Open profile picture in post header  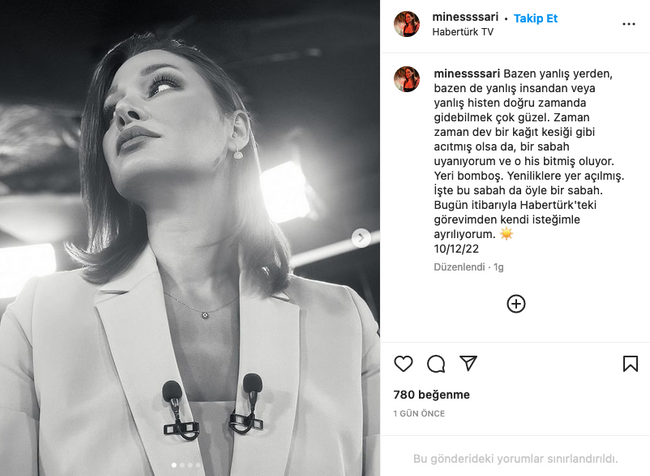(x=406, y=24)
